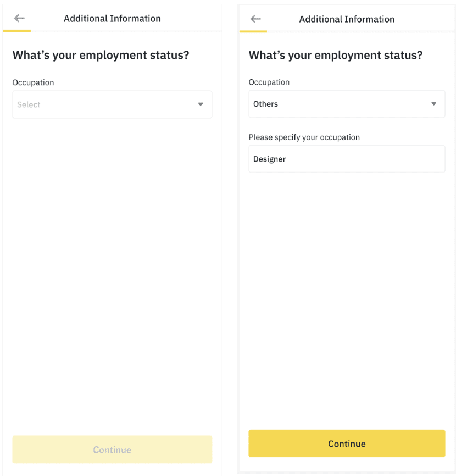Viewport: 456px width, 476px height.
Task: Click the Others text in the dropdown
Action: 265,104
